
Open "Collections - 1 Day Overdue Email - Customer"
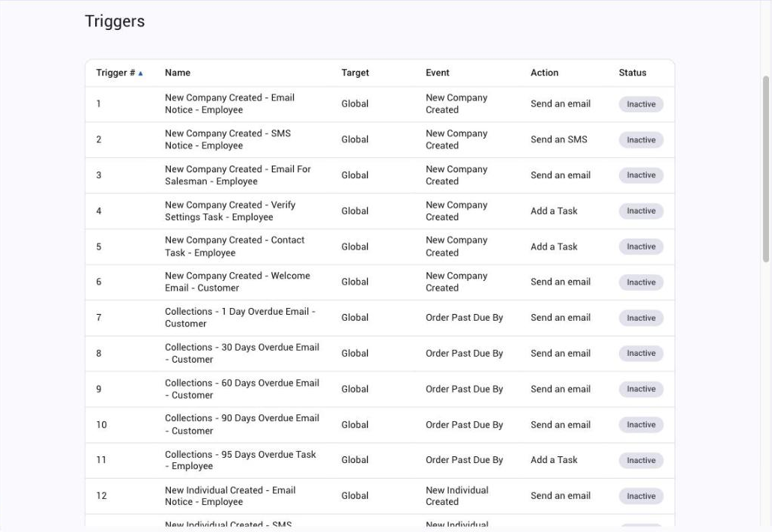point(240,318)
